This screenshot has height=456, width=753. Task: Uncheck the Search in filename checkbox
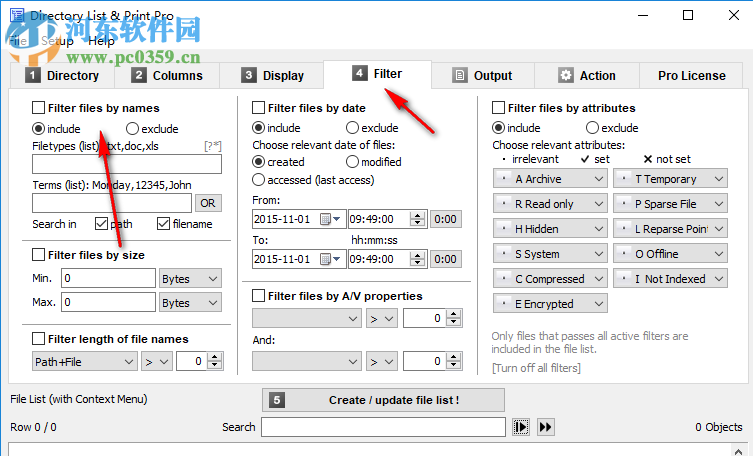pyautogui.click(x=164, y=224)
